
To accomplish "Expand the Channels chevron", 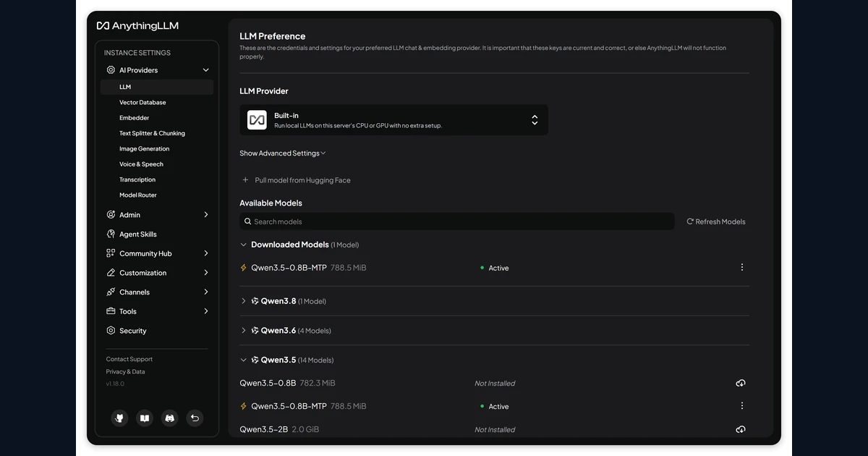I will tap(206, 292).
